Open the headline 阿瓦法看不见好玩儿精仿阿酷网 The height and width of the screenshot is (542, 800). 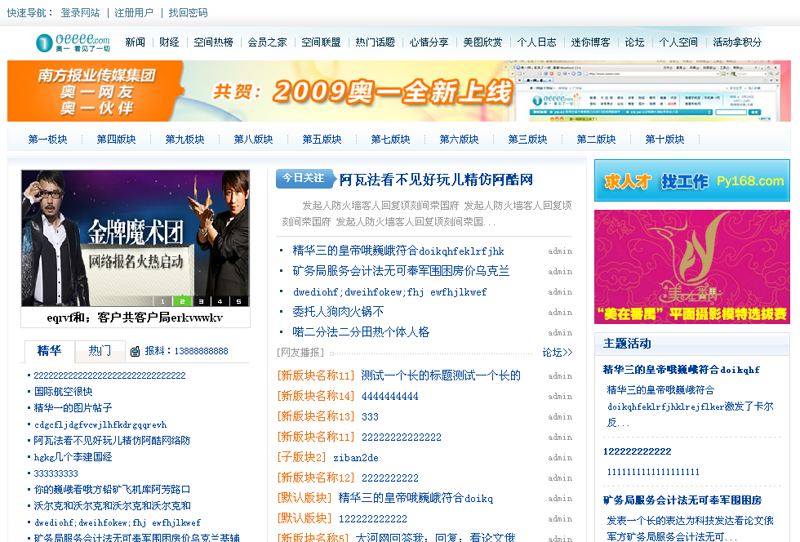(x=436, y=180)
